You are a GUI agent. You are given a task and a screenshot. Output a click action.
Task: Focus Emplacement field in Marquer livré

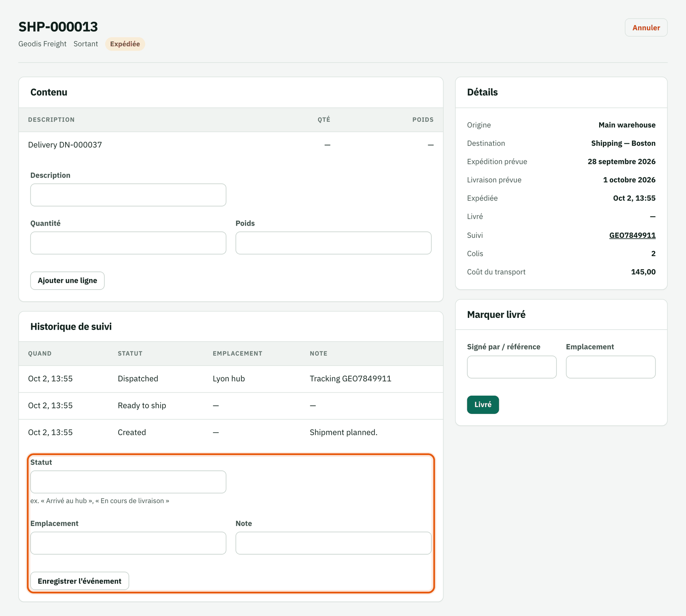tap(611, 367)
